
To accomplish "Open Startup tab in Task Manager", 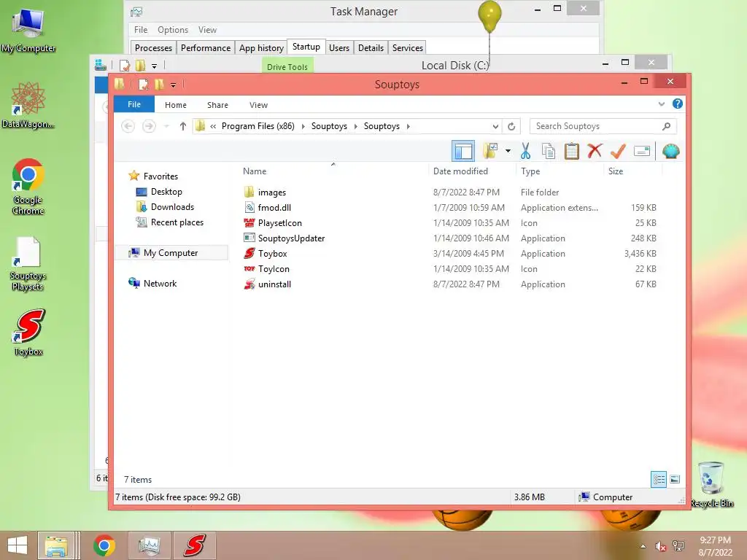I will 306,47.
